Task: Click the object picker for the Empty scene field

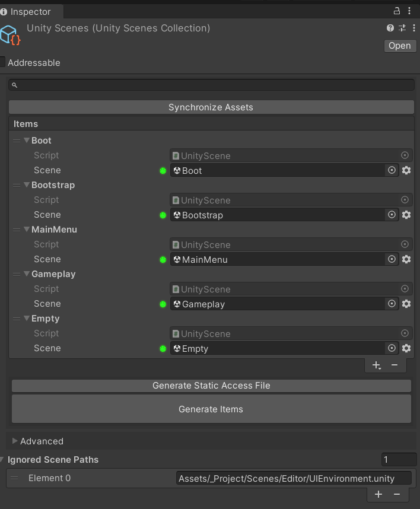Action: click(x=392, y=348)
